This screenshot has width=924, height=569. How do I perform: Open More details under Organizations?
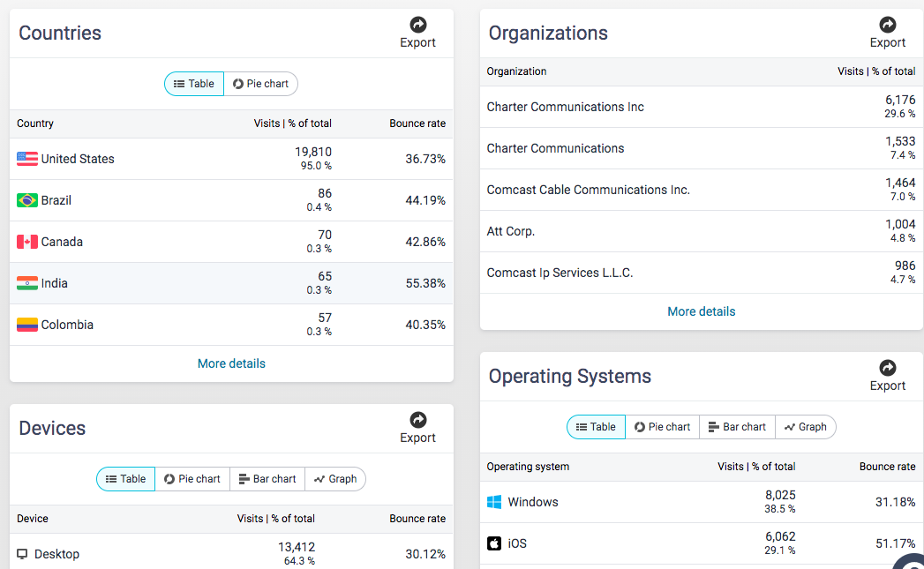702,311
